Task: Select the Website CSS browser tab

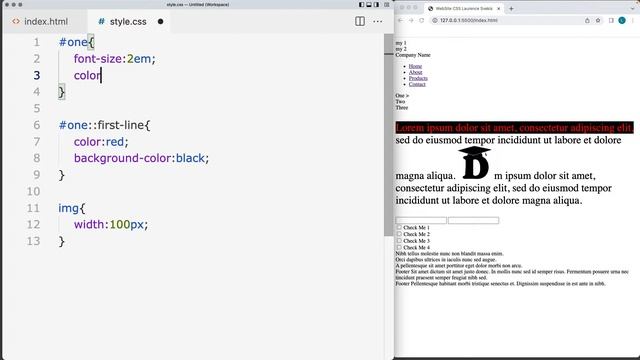Action: (x=464, y=9)
